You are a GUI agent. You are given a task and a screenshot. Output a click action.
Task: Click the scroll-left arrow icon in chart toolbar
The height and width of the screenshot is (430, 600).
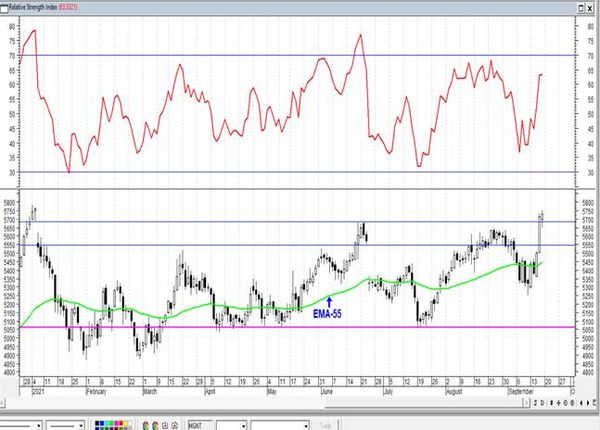pyautogui.click(x=581, y=402)
